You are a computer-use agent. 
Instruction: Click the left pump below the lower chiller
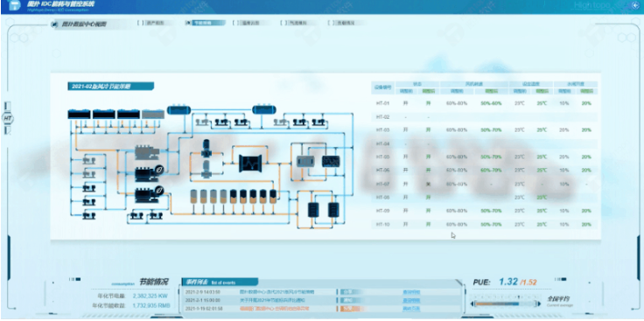[x=136, y=215]
